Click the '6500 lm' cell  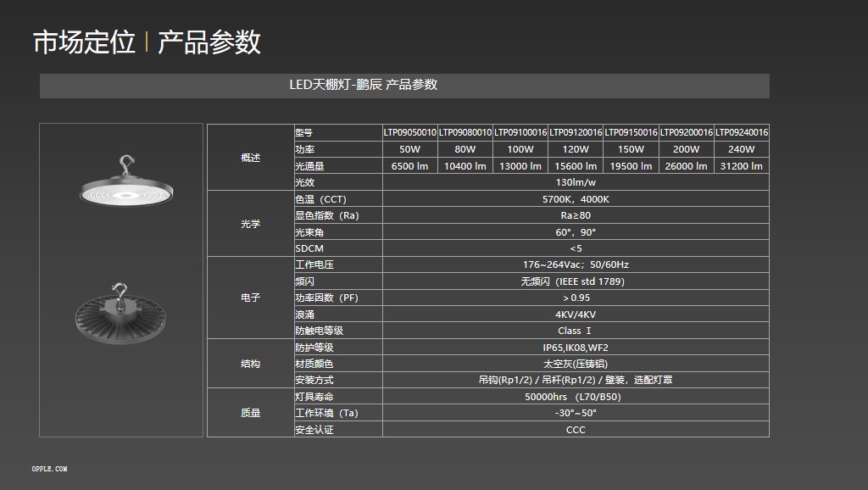pos(410,166)
